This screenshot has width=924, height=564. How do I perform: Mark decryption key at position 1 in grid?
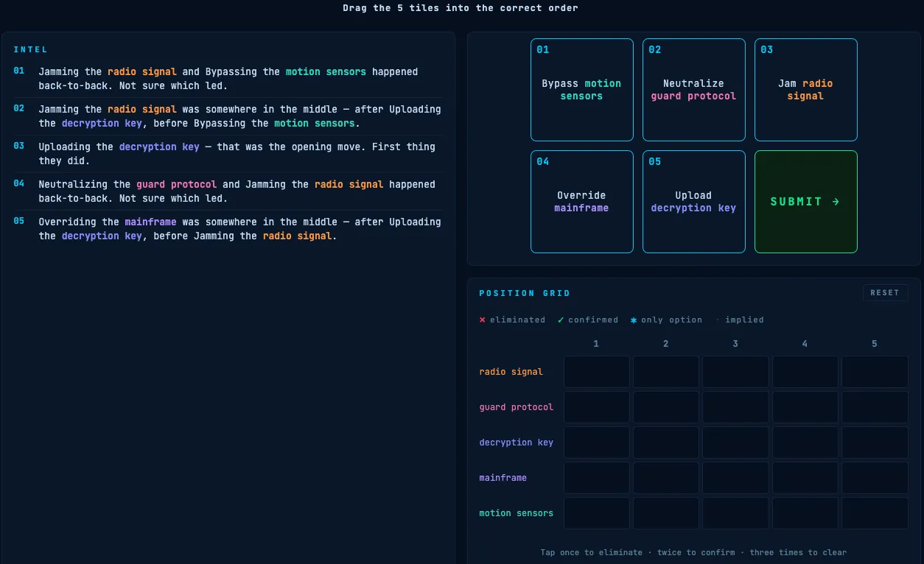click(x=597, y=443)
